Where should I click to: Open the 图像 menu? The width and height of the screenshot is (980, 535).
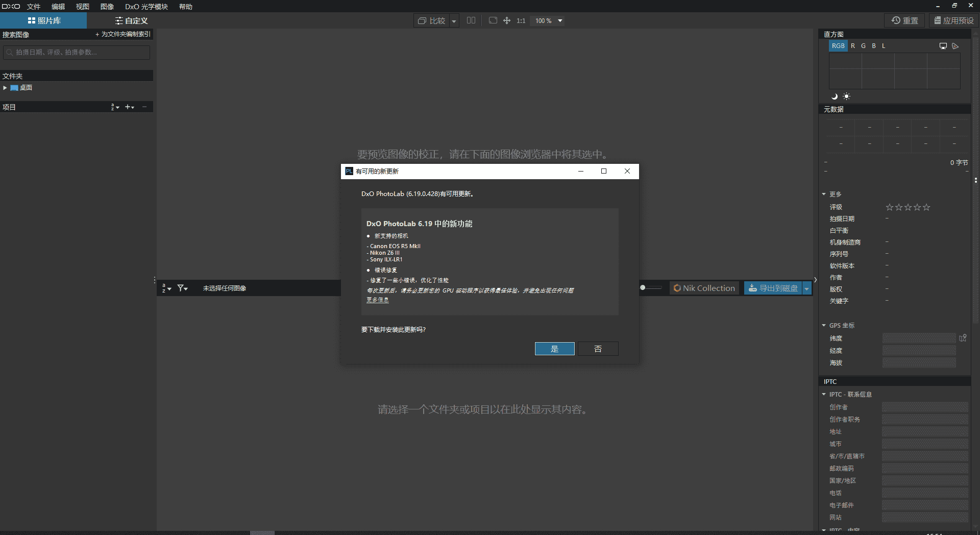coord(107,7)
